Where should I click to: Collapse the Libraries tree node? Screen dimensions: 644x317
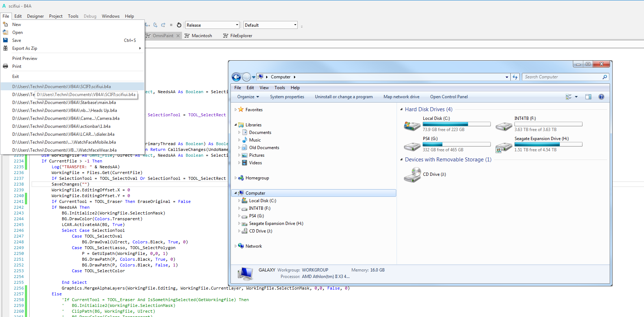tap(235, 125)
